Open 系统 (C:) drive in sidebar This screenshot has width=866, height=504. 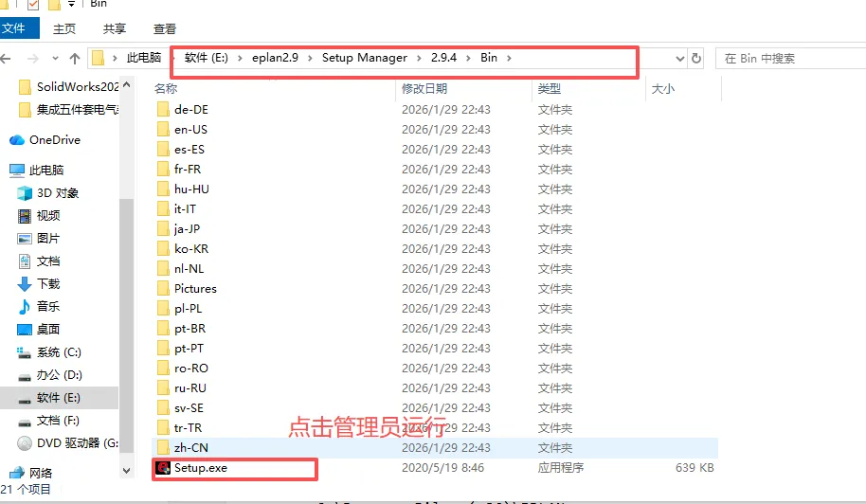[x=49, y=351]
